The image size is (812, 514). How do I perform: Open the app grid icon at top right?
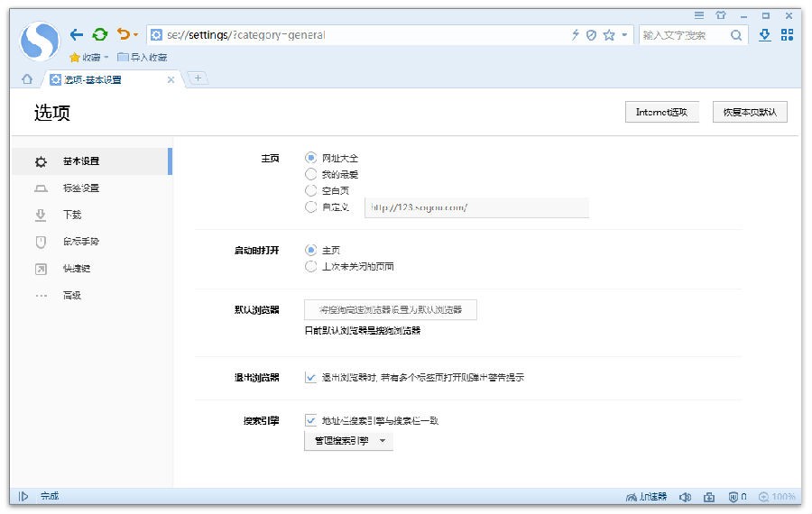[787, 35]
